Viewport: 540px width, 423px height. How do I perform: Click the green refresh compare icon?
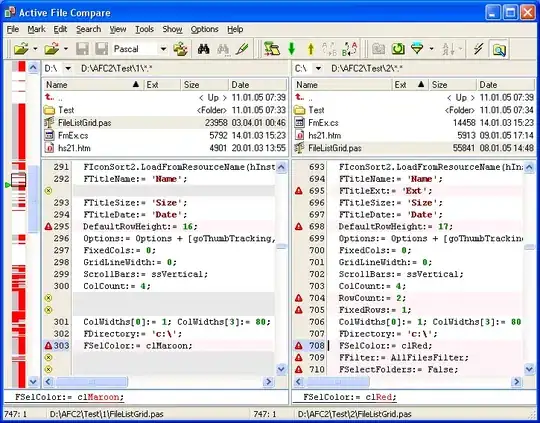pos(398,49)
